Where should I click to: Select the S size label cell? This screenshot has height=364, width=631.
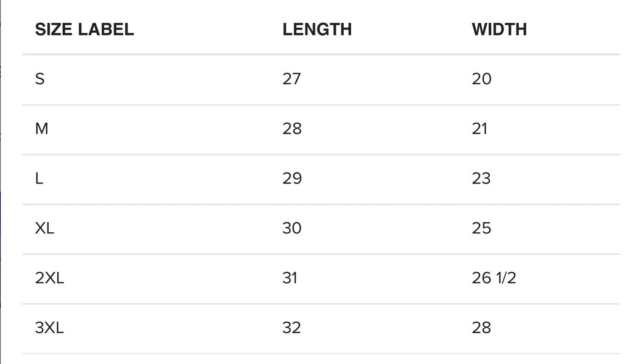click(40, 79)
